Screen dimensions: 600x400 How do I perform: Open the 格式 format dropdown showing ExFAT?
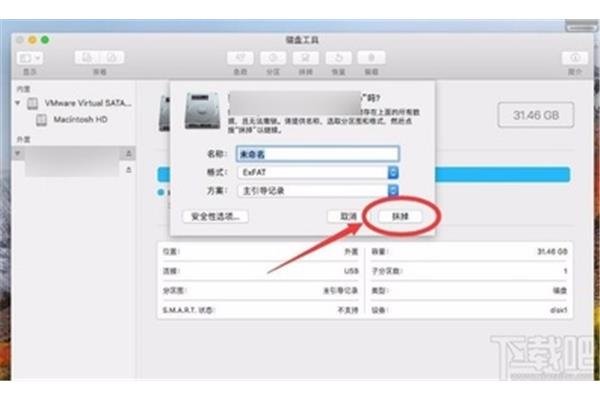(318, 173)
